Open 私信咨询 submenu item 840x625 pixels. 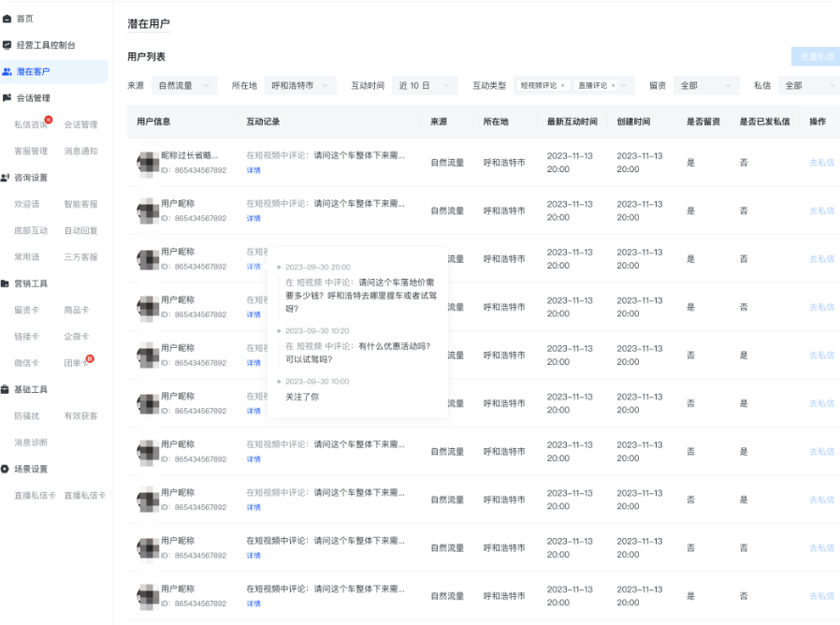(31, 124)
